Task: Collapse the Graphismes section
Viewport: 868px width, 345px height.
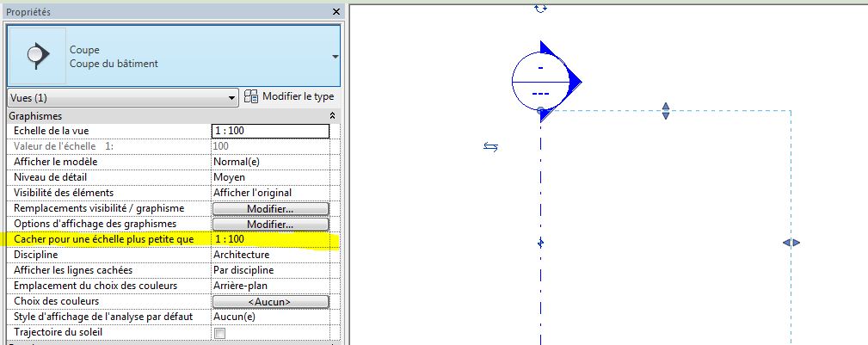Action: click(x=332, y=115)
